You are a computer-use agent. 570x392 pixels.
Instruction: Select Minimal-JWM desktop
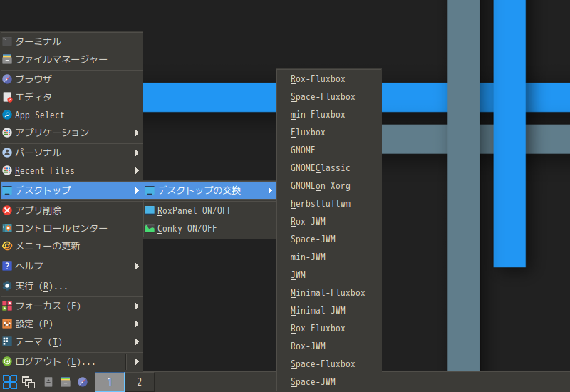click(x=329, y=311)
